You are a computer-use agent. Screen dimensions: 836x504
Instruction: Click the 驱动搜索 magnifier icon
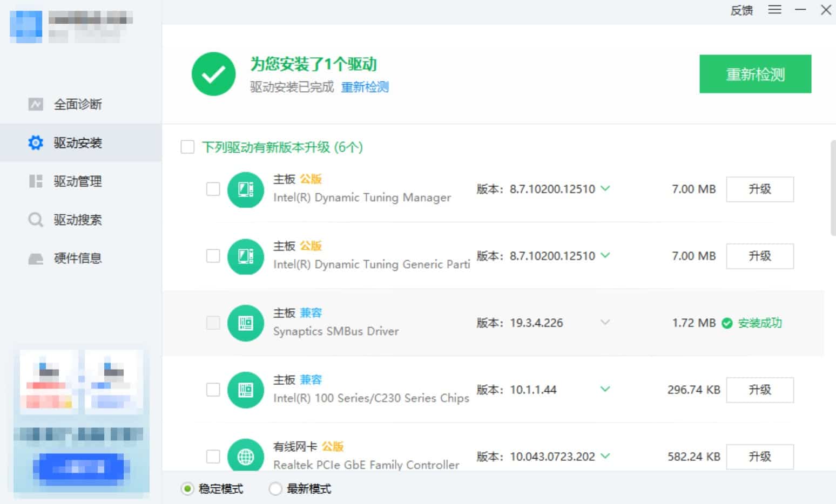click(x=36, y=220)
